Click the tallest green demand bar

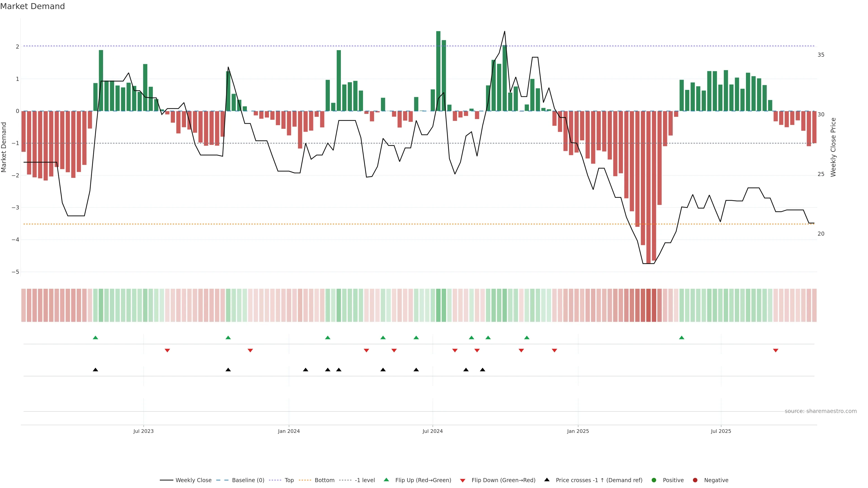pyautogui.click(x=438, y=71)
